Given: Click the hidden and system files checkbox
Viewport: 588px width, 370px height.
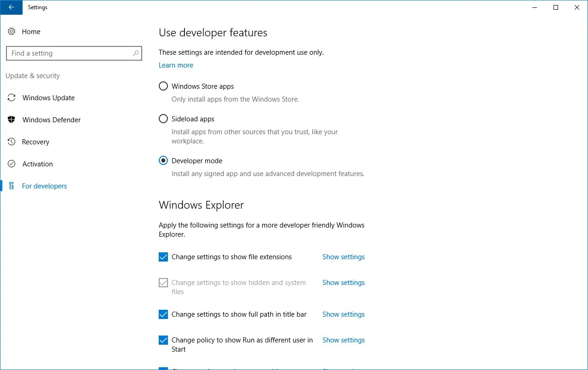Looking at the screenshot, I should click(163, 283).
